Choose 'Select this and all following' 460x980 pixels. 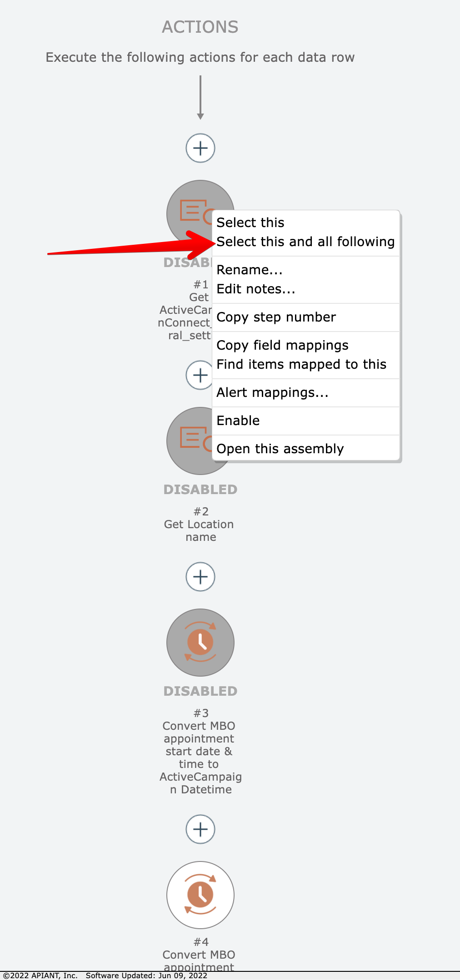coord(305,242)
